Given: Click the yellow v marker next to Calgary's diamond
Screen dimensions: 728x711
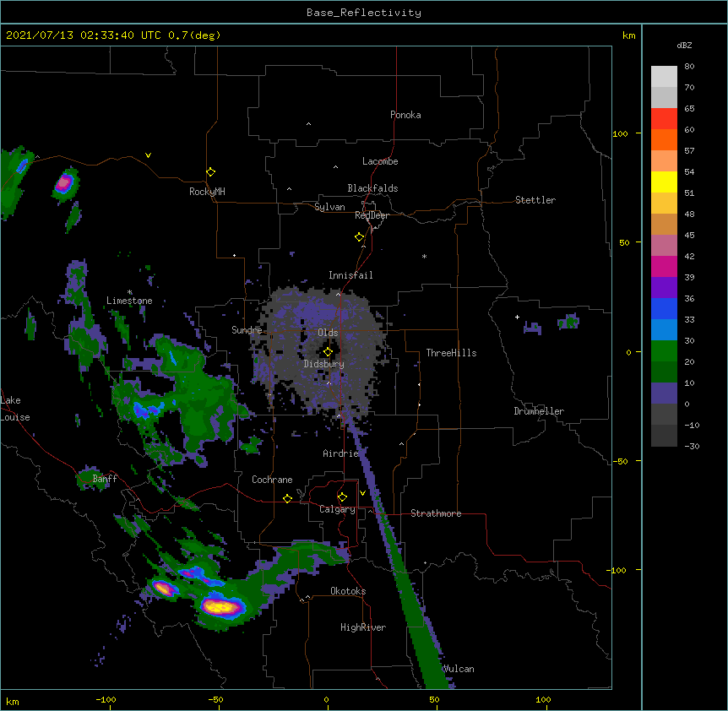Looking at the screenshot, I should point(362,493).
